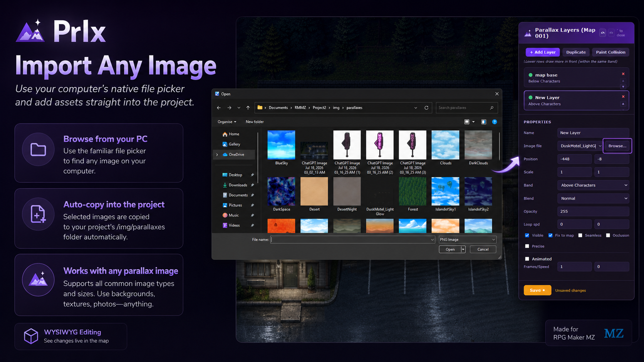Change the view layout icon
This screenshot has height=362, width=644.
[467, 122]
